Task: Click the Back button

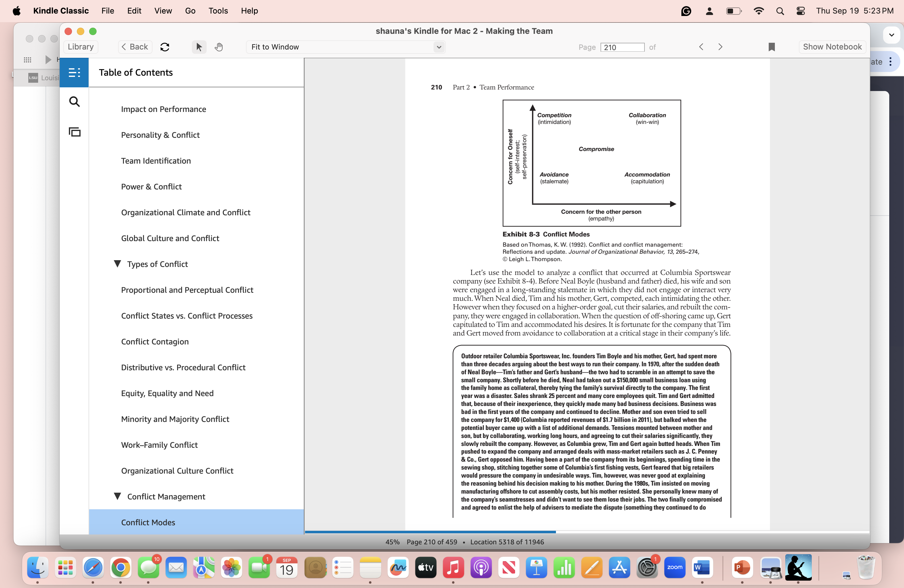Action: click(x=134, y=47)
